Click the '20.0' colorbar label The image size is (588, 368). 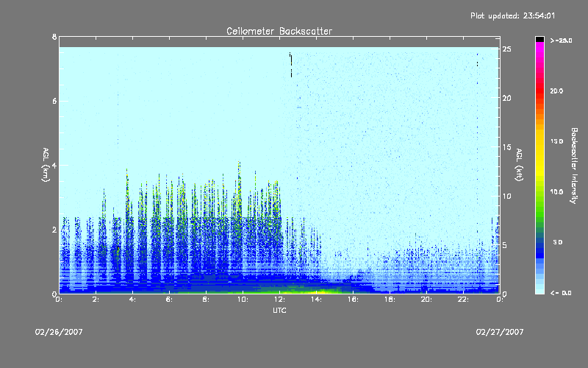[x=556, y=91]
